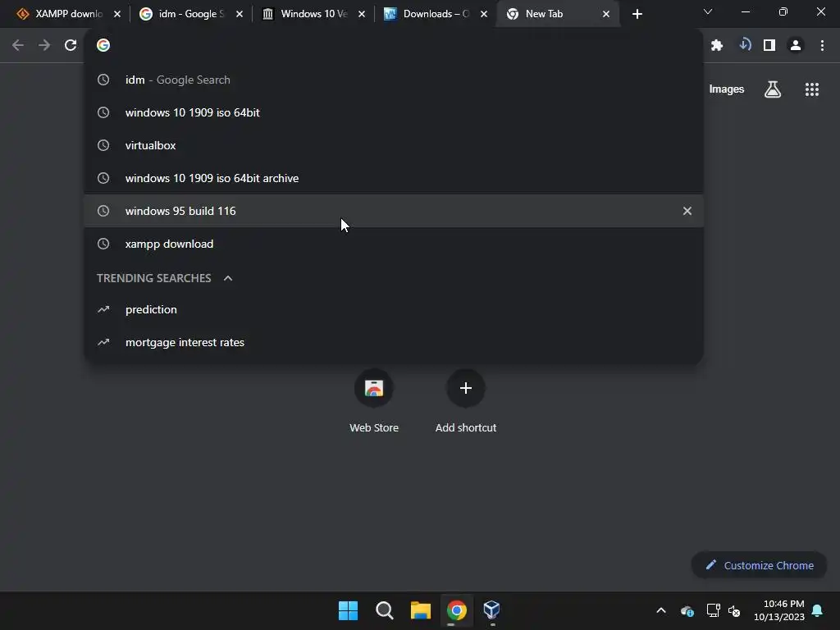Open network status tray icon

pos(713,610)
